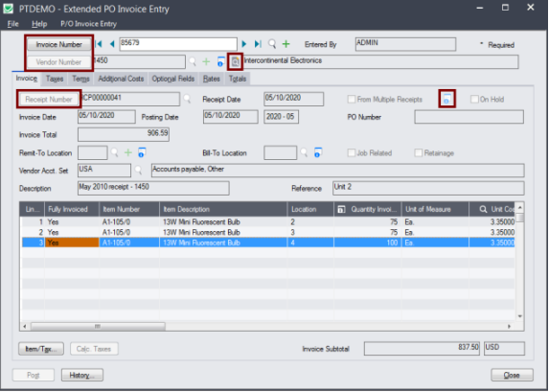Screen dimensions: 549x392
Task: Click Post button
Action: 34,375
